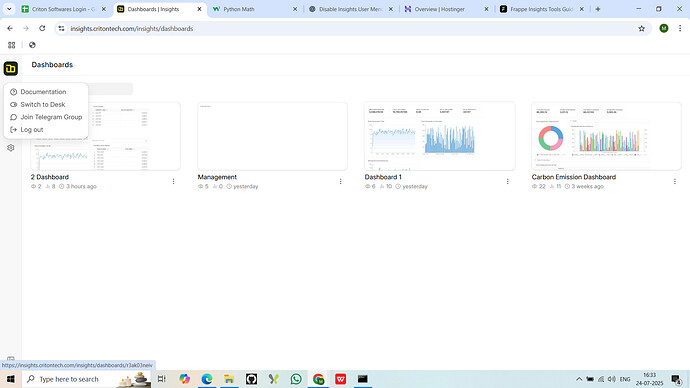The height and width of the screenshot is (388, 690).
Task: Open the Documentation menu entry
Action: [x=43, y=92]
